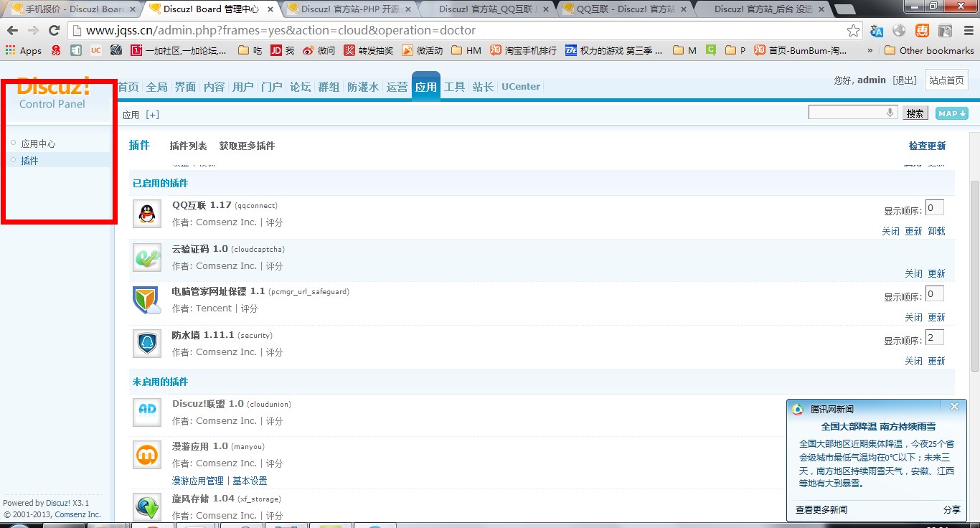Open the 一加社区 bookmark

click(x=178, y=51)
